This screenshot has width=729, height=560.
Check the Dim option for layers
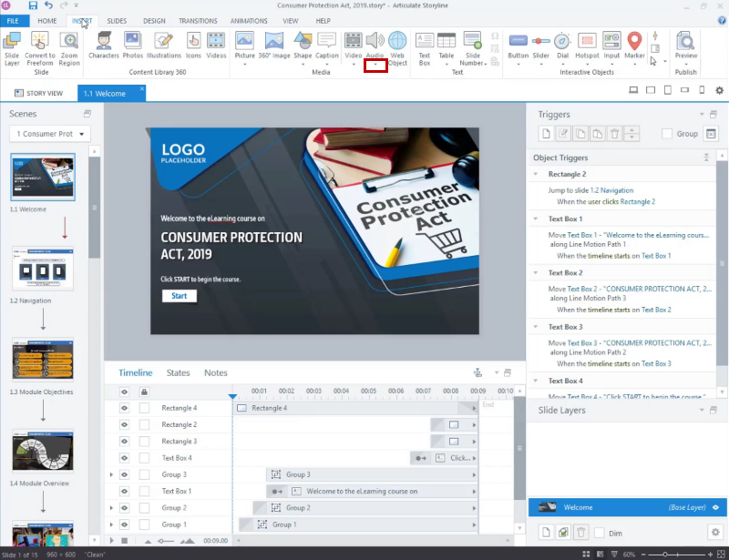coord(600,533)
